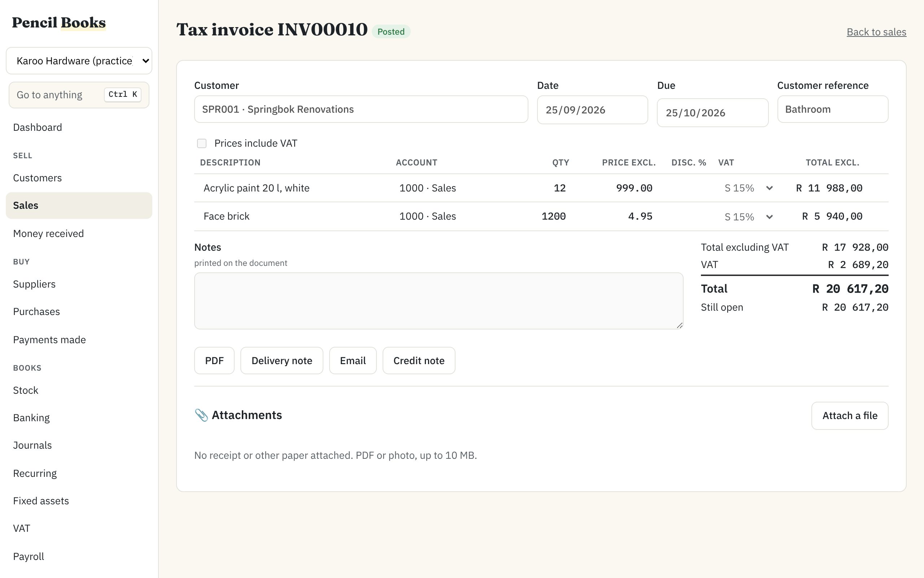Click the Due date field 25/10/2026
Image resolution: width=924 pixels, height=578 pixels.
point(712,113)
